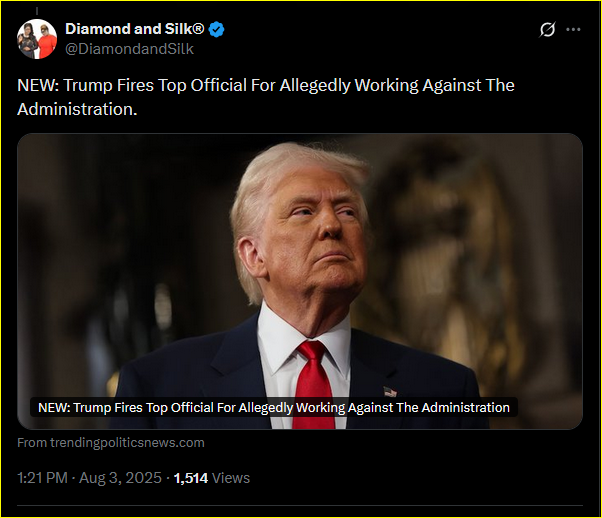
Task: Click the red tie in the card photo
Action: 314,384
